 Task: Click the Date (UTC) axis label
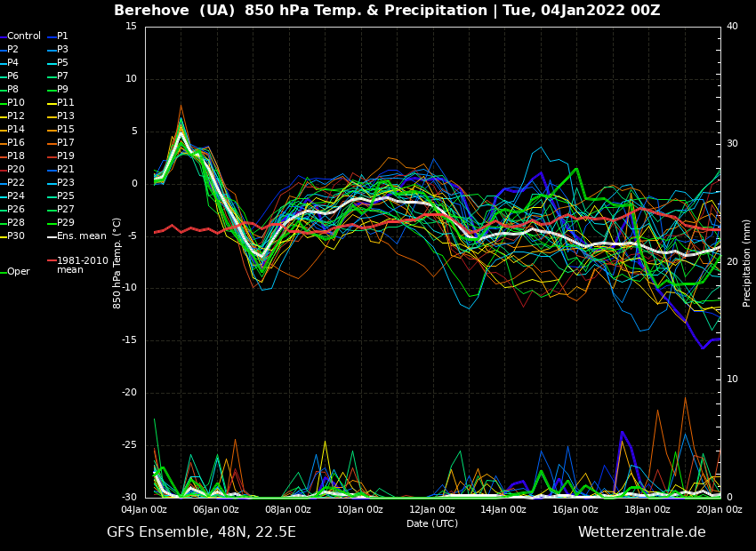(x=432, y=524)
